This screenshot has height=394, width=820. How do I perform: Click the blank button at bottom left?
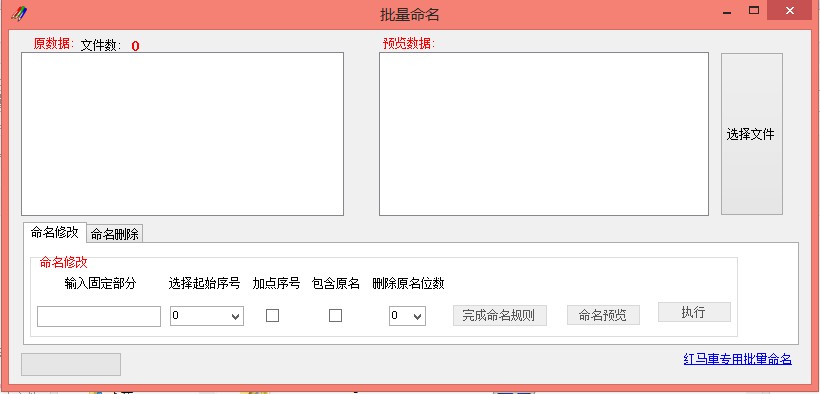[71, 364]
